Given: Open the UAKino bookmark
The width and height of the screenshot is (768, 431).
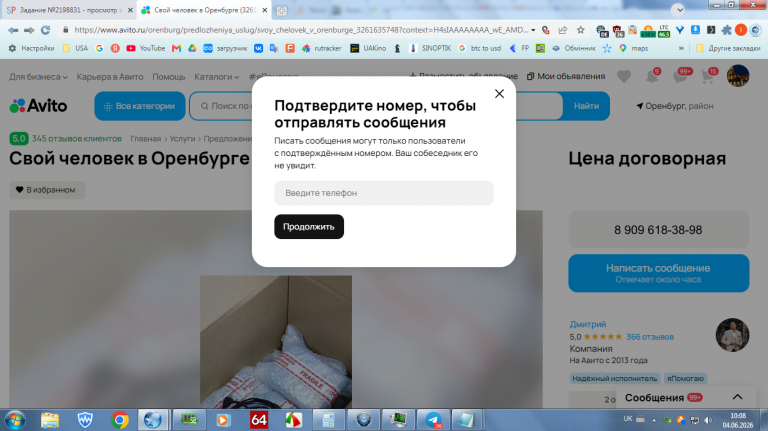Looking at the screenshot, I should [x=368, y=48].
